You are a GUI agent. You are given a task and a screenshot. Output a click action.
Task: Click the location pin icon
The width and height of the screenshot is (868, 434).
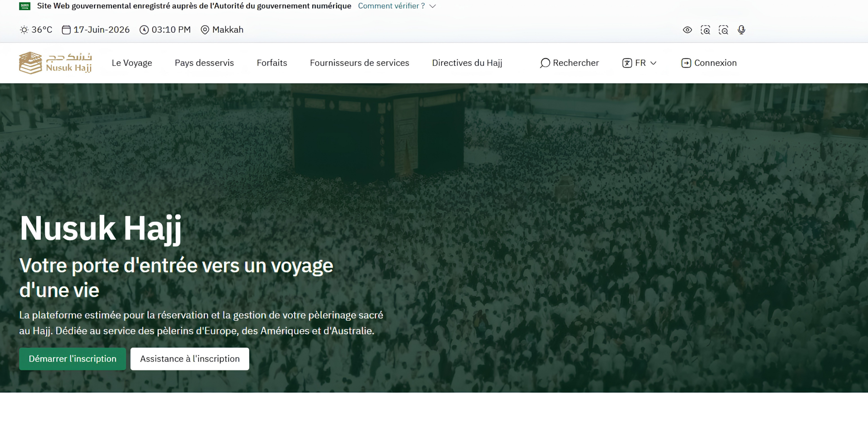(x=205, y=30)
